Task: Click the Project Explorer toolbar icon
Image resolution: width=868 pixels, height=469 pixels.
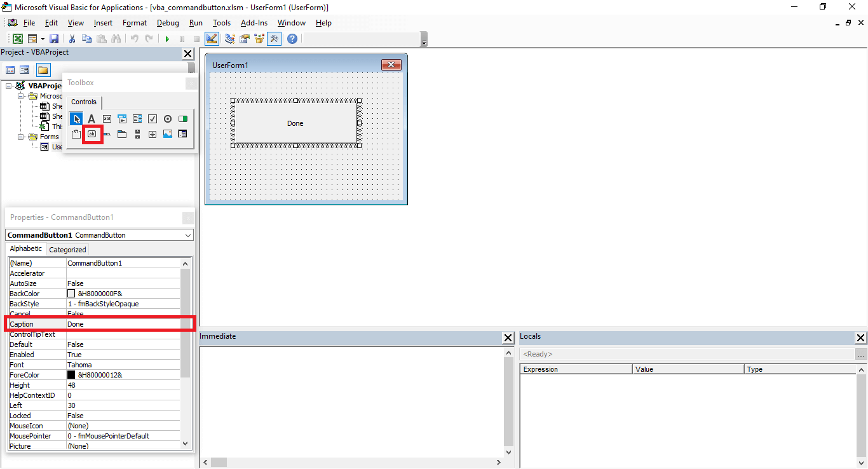Action: point(229,38)
